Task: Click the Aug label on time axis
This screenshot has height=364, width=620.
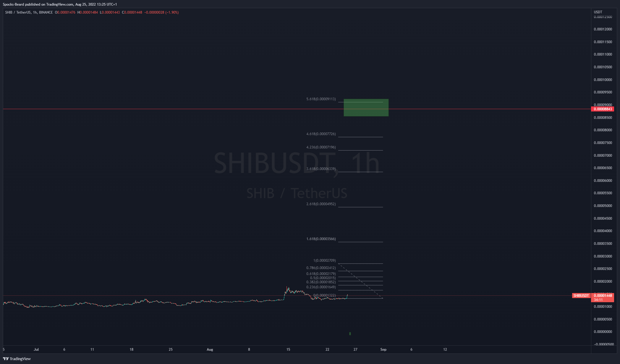Action: tap(210, 350)
